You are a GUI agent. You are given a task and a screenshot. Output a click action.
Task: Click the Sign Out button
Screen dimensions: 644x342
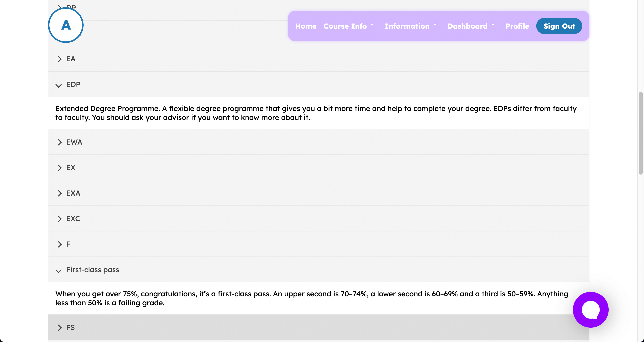point(559,26)
